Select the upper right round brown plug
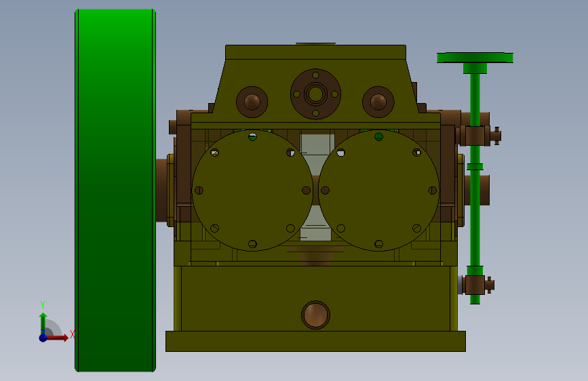 (378, 102)
